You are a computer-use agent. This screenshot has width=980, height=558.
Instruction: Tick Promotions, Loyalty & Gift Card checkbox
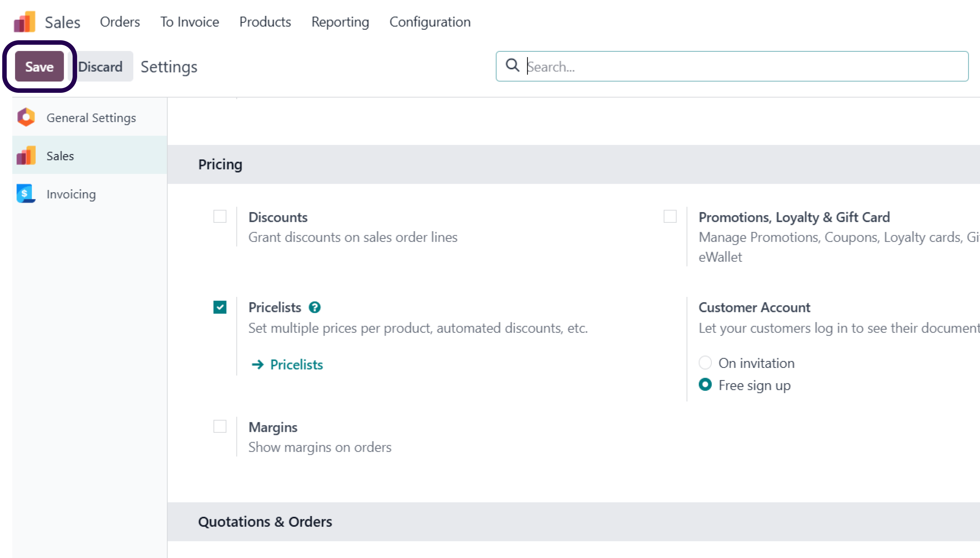(x=670, y=217)
